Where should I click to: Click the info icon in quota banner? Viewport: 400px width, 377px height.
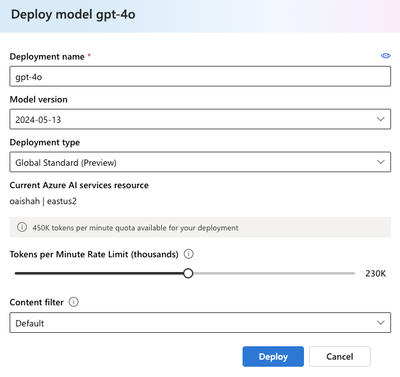pos(22,227)
